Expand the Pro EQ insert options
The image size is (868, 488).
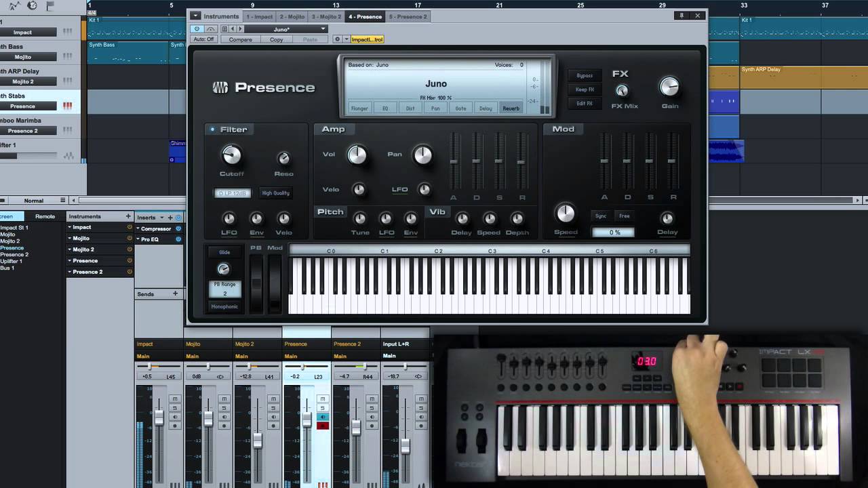pos(138,239)
